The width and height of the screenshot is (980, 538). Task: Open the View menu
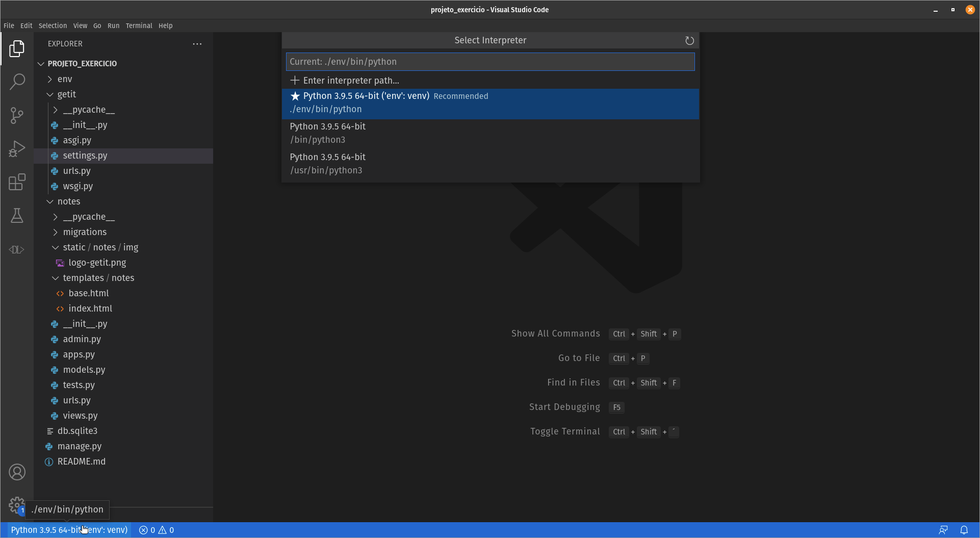pyautogui.click(x=80, y=25)
